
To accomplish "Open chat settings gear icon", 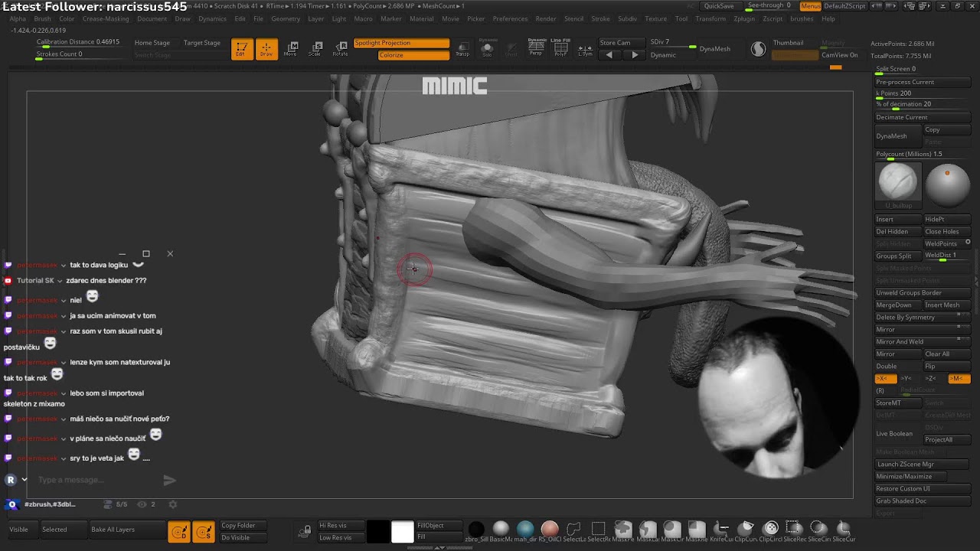I will click(172, 504).
